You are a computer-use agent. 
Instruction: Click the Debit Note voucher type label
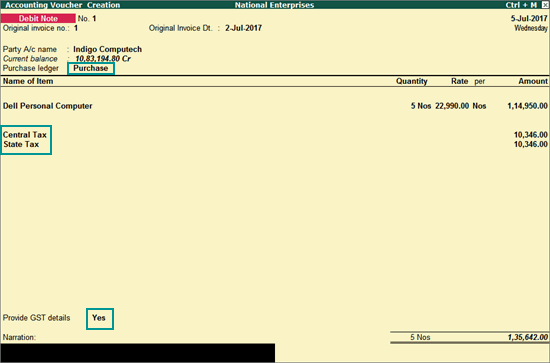(38, 18)
